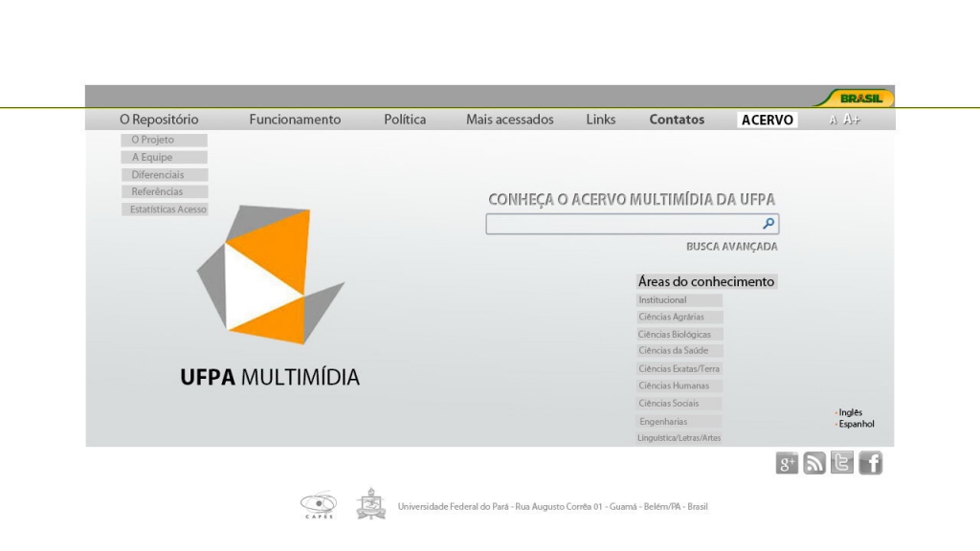Click the Áreas do conhecimento heading
The width and height of the screenshot is (980, 551).
coord(706,282)
